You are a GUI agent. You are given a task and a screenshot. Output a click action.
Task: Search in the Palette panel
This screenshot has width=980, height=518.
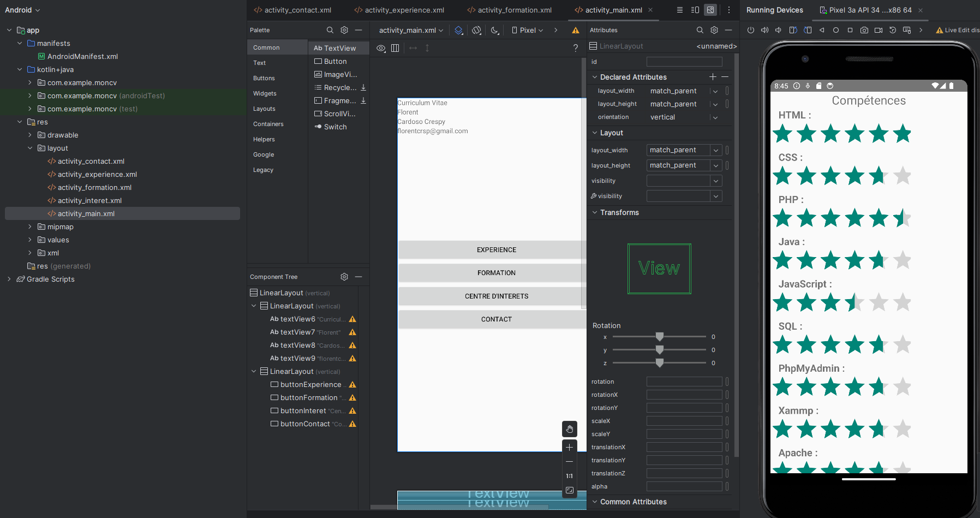[330, 31]
